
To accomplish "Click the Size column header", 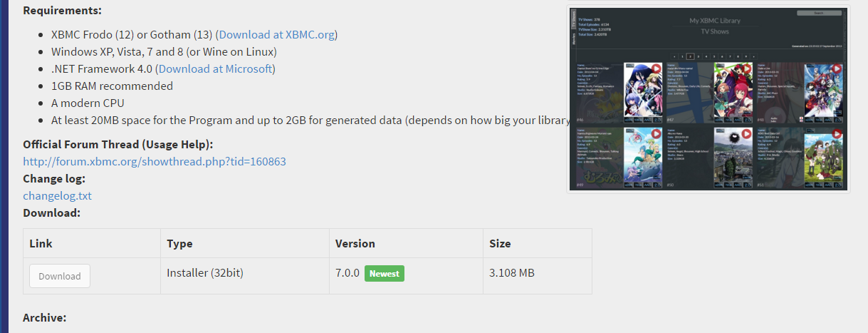I will (x=500, y=243).
